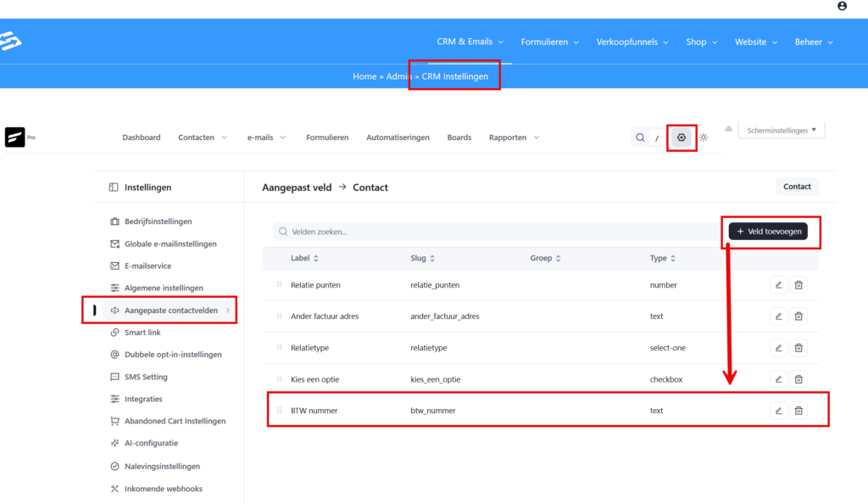Open AI-configuratie settings
Viewport: 868px width, 504px height.
pyautogui.click(x=151, y=443)
